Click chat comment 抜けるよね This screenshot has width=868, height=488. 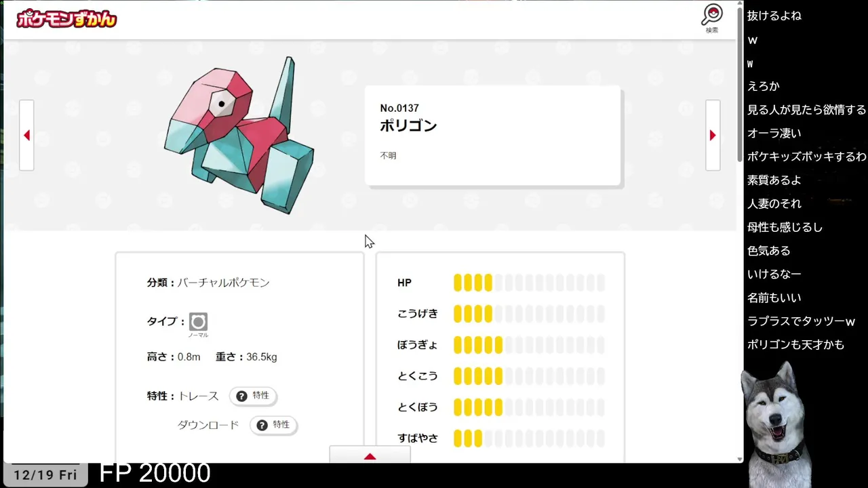pyautogui.click(x=774, y=16)
